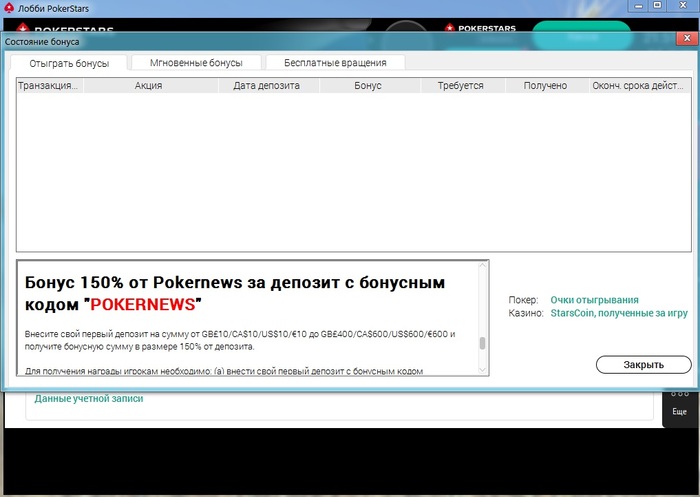
Task: Maximize the Лобби PokerStars window
Action: coord(658,5)
